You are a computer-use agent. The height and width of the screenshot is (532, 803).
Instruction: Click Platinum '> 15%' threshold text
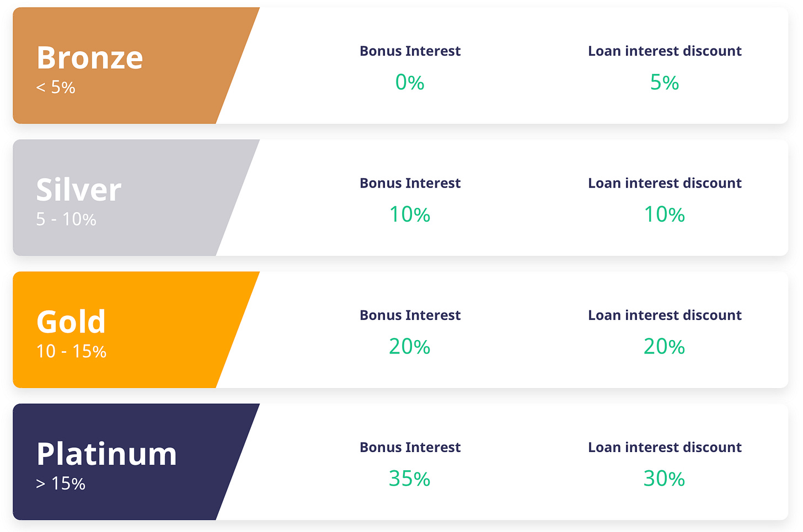click(x=61, y=483)
